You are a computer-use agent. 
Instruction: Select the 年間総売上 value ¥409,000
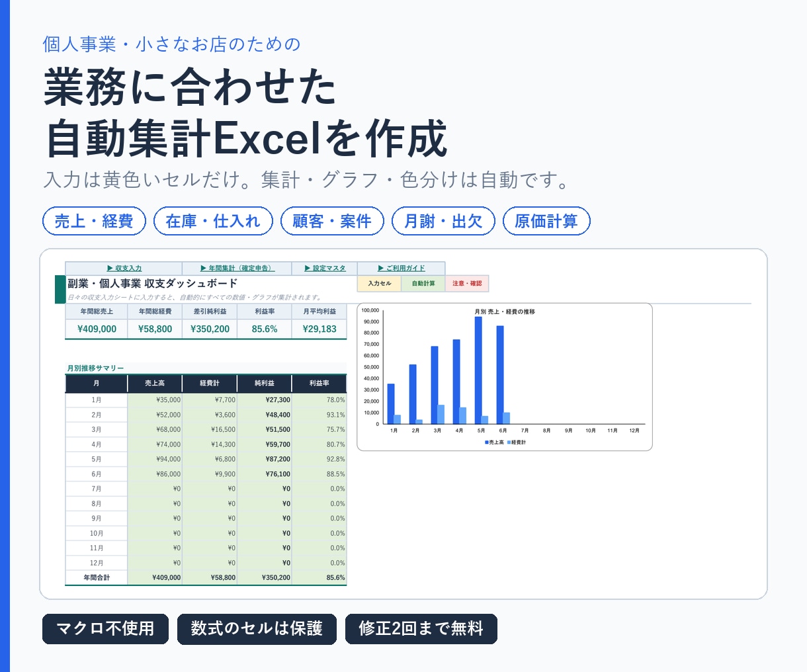(x=97, y=329)
